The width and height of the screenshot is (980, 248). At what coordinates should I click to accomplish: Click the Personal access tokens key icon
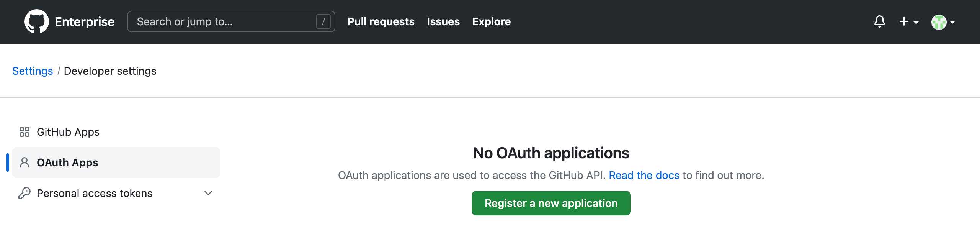coord(24,193)
